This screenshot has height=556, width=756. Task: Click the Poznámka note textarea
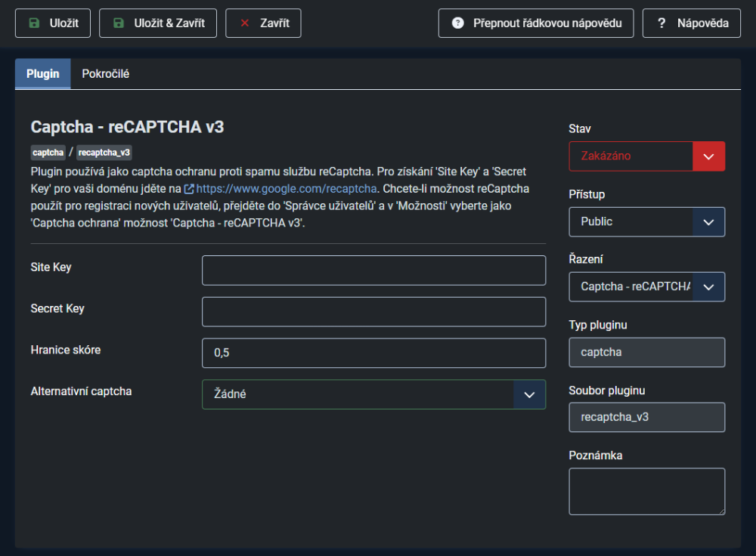coord(646,491)
